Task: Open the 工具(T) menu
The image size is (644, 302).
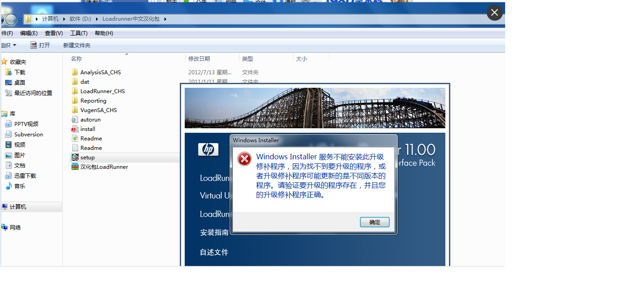Action: click(79, 33)
